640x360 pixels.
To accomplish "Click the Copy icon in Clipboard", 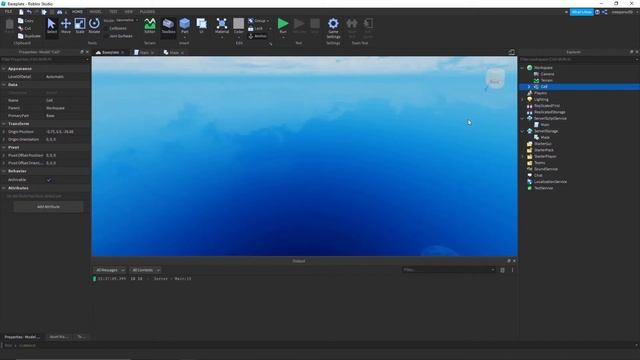I will 20,20.
